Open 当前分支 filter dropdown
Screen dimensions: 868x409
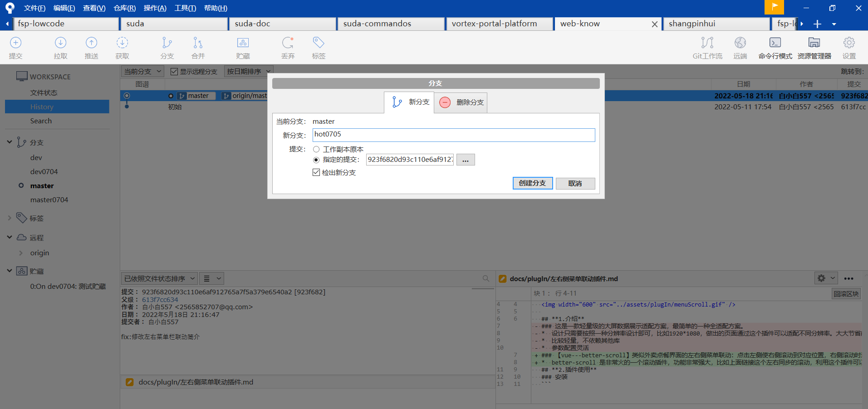click(x=142, y=71)
